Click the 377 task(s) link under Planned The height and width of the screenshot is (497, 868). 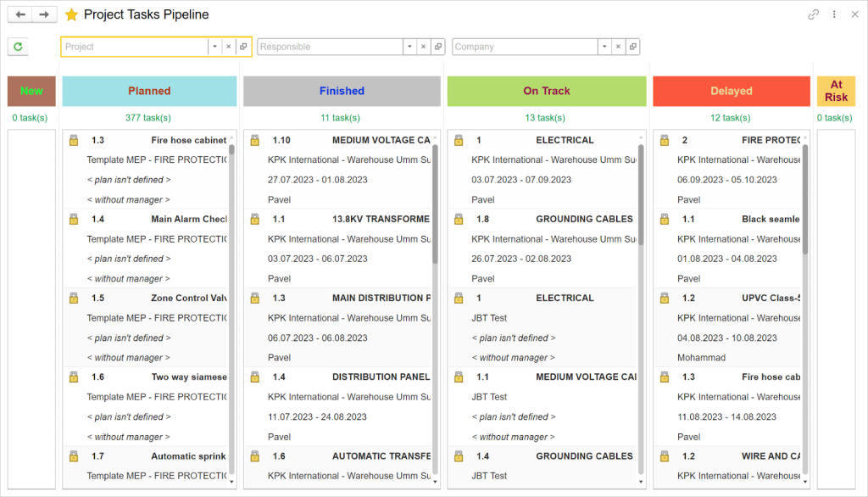tap(148, 117)
